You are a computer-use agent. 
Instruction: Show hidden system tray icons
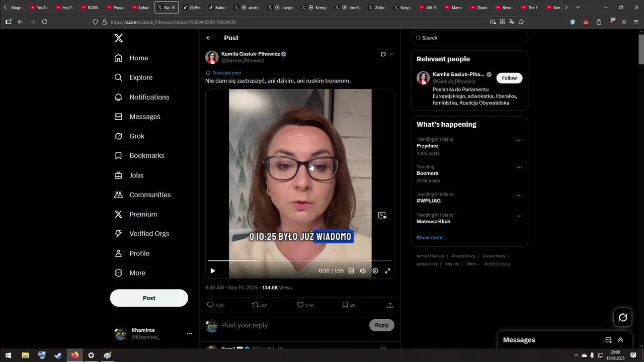pos(576,355)
